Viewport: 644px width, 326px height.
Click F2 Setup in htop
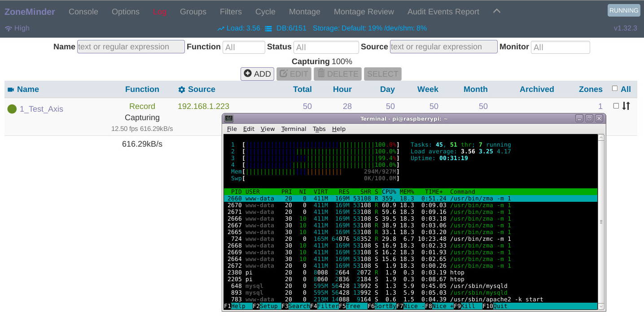coord(267,306)
